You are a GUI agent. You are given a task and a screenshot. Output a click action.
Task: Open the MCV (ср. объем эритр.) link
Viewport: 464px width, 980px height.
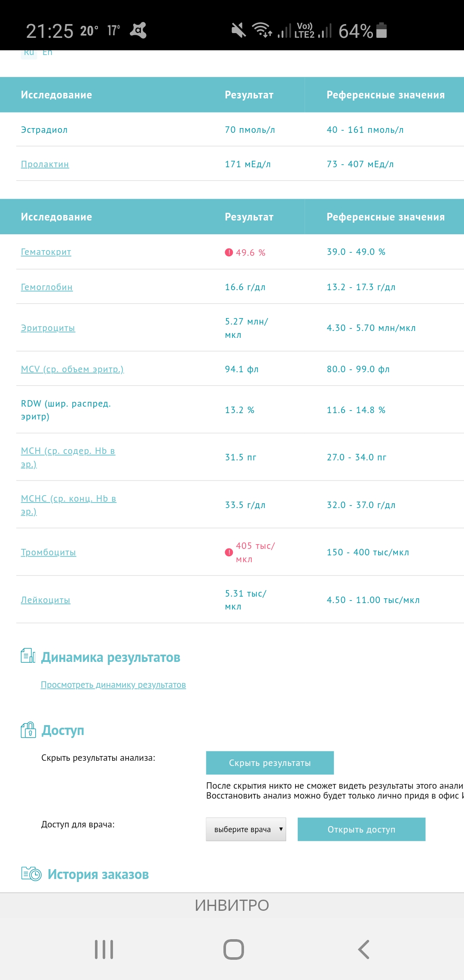(x=72, y=369)
